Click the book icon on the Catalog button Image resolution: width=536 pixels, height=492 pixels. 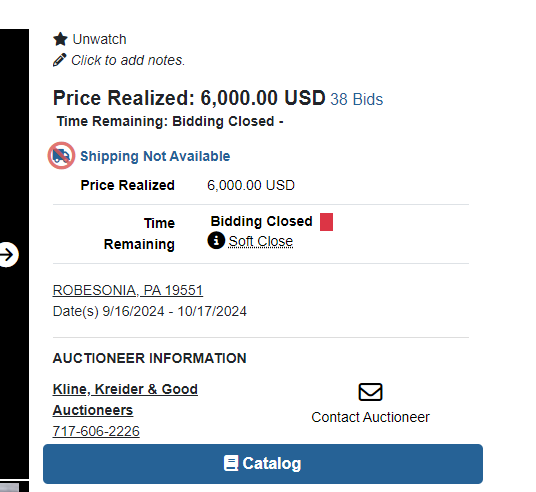pyautogui.click(x=231, y=463)
